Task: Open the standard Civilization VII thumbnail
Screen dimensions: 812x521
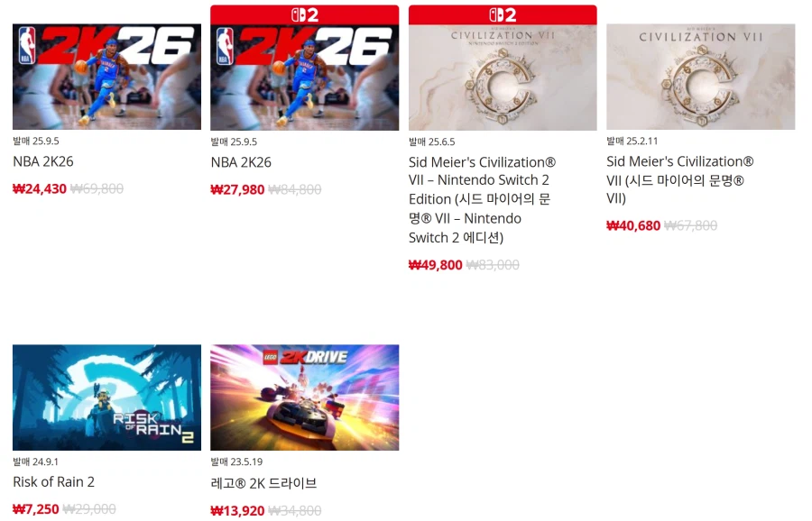Action: (x=701, y=77)
